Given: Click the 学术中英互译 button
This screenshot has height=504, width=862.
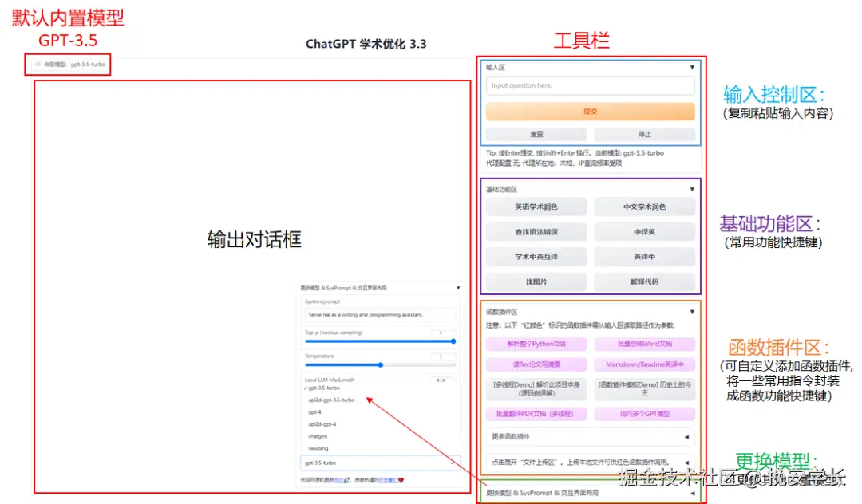Looking at the screenshot, I should (x=536, y=257).
